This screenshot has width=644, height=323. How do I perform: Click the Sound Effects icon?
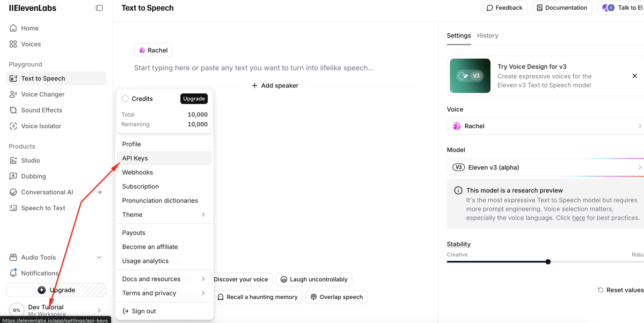[13, 110]
